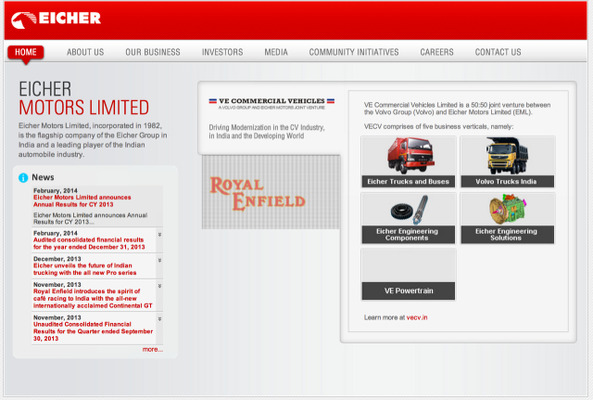Select Careers in the navigation bar
Viewport: 593px width, 400px height.
[436, 52]
